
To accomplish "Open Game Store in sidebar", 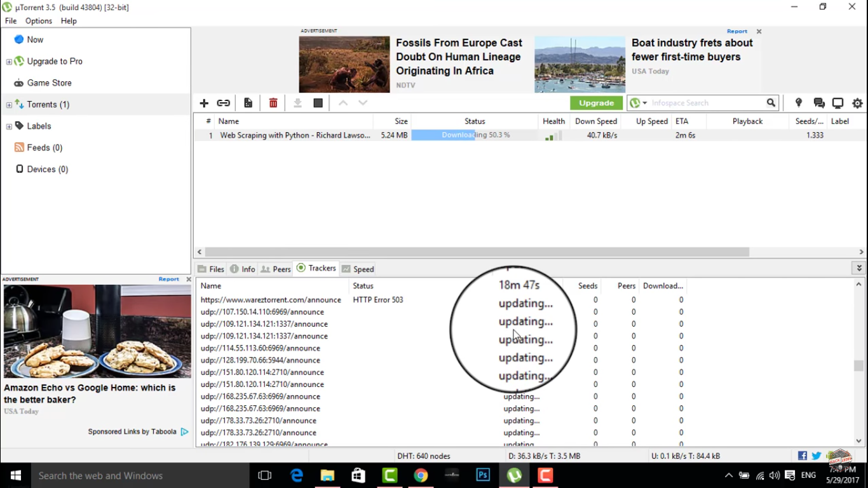I will 49,83.
